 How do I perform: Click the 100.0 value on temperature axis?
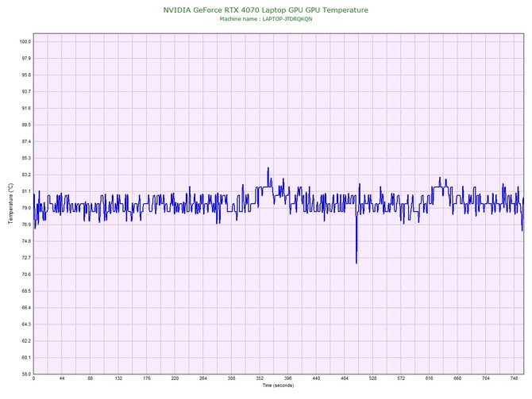click(x=25, y=42)
